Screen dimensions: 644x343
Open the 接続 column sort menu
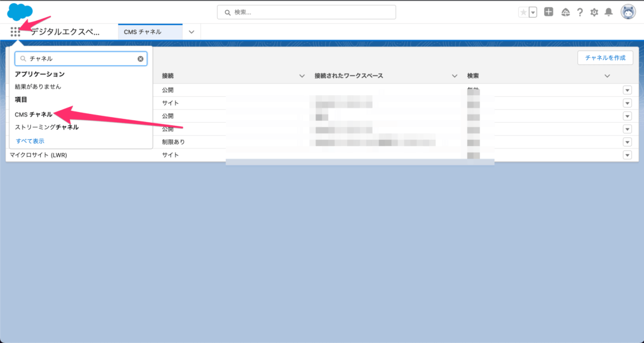click(302, 76)
